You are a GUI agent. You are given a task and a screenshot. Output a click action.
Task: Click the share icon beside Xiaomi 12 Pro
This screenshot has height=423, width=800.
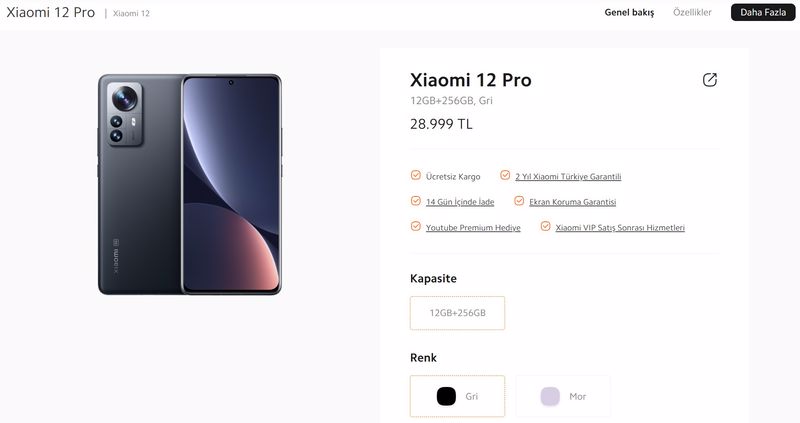pyautogui.click(x=710, y=80)
